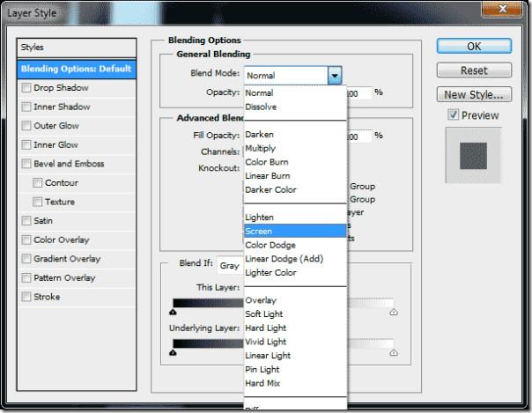Toggle the Inner Glow checkbox

[x=27, y=145]
